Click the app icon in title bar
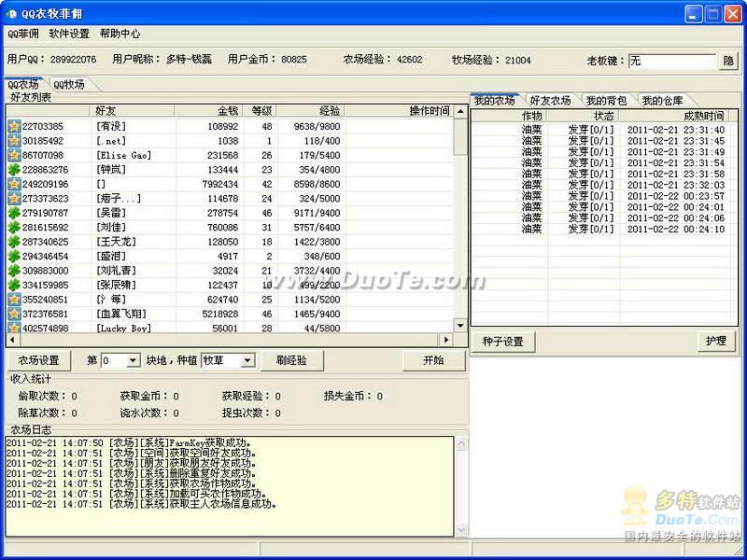The image size is (747, 560). click(11, 14)
